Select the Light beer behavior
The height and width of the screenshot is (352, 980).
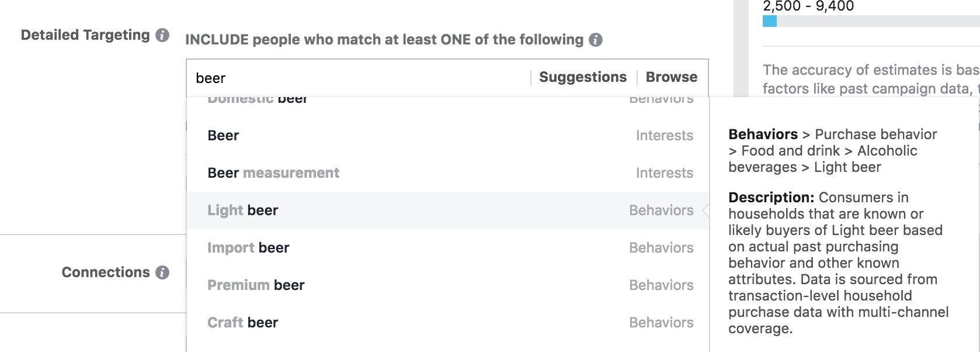coord(243,210)
